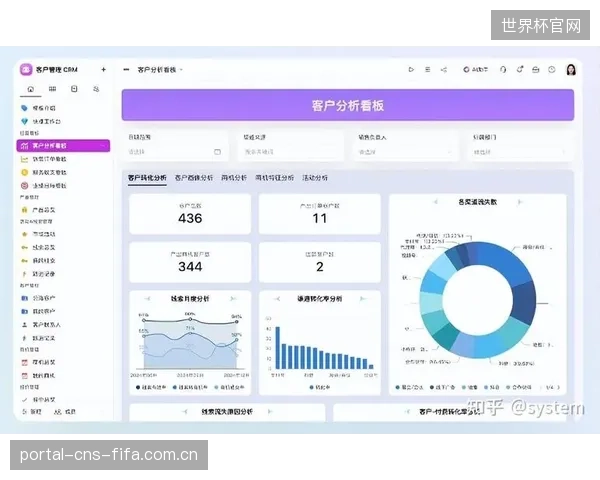Click the AI button in top toolbar
The height and width of the screenshot is (480, 600).
click(476, 70)
